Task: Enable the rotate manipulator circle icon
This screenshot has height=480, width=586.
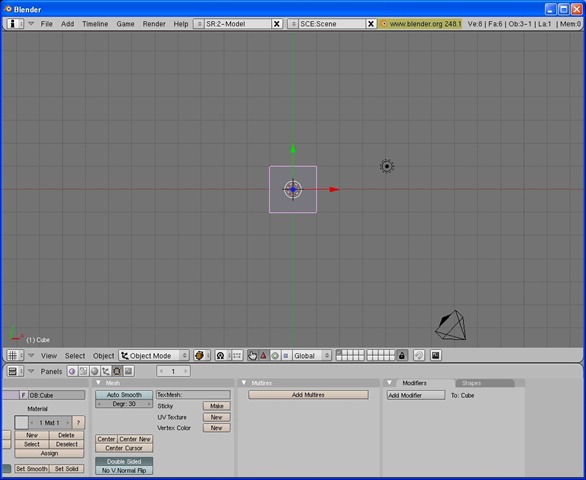Action: 275,355
